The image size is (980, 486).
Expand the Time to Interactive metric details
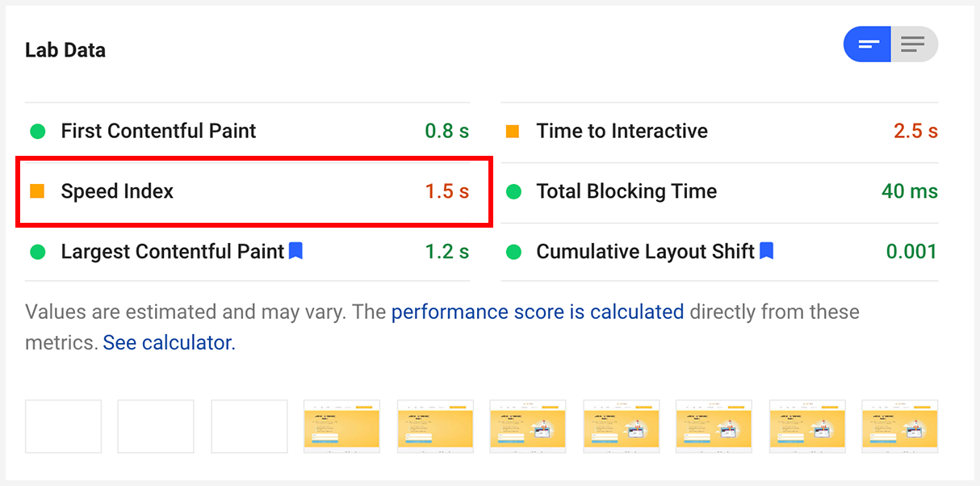tap(622, 131)
